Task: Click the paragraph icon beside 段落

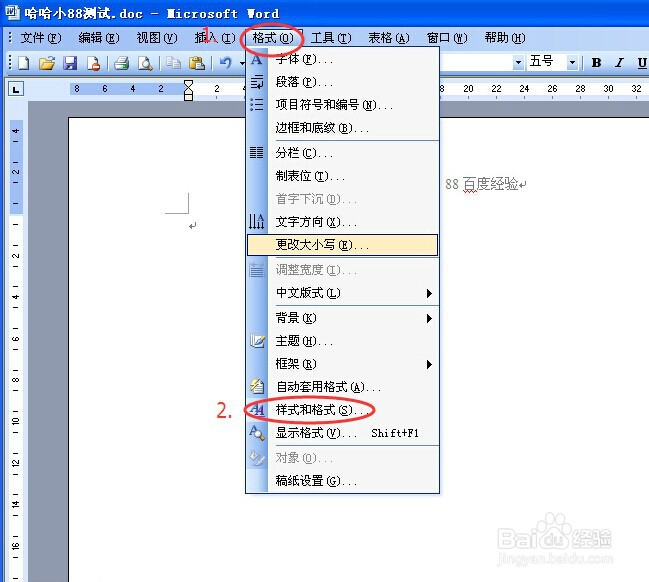Action: [x=257, y=82]
